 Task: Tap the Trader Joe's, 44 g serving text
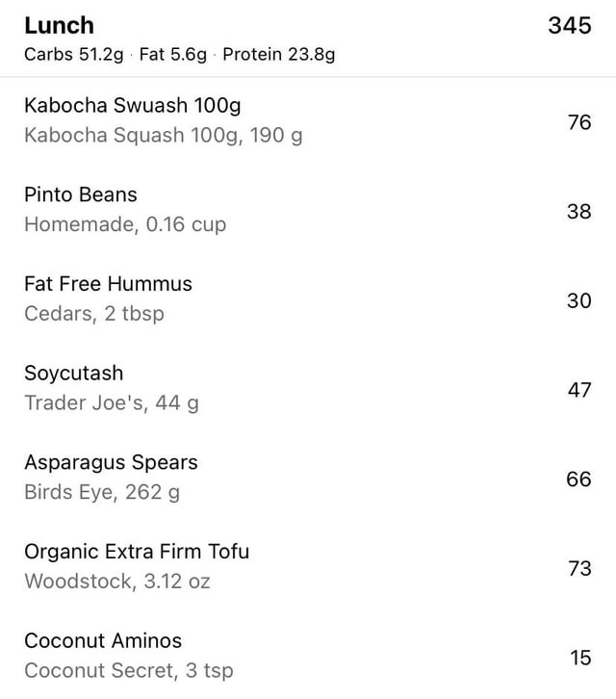tap(112, 403)
